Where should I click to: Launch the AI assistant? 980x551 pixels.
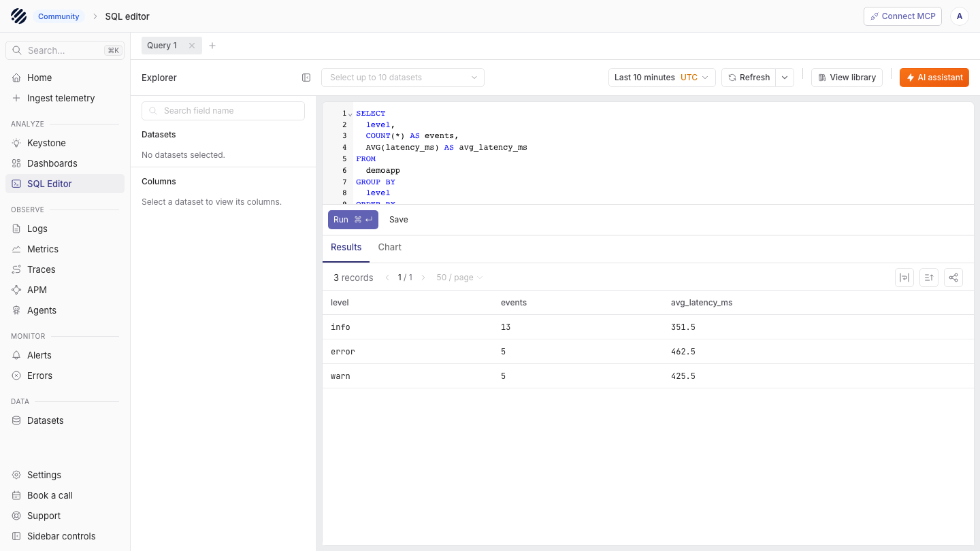(934, 78)
